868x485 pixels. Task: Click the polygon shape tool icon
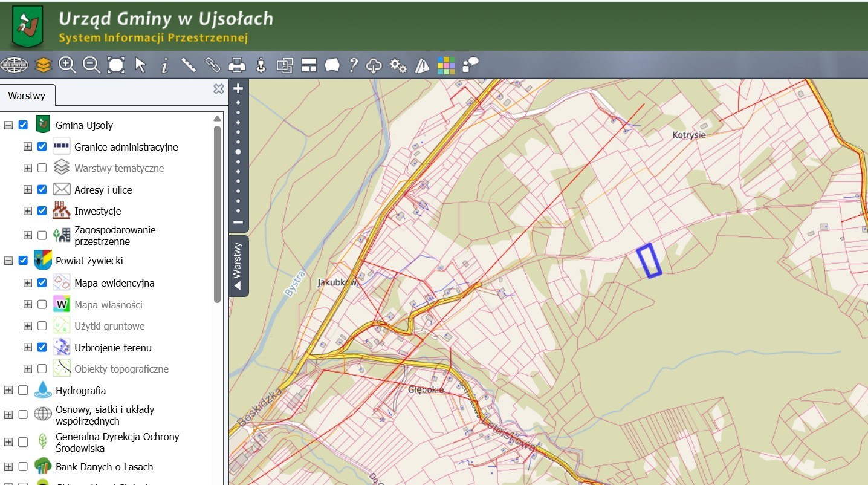tap(332, 65)
